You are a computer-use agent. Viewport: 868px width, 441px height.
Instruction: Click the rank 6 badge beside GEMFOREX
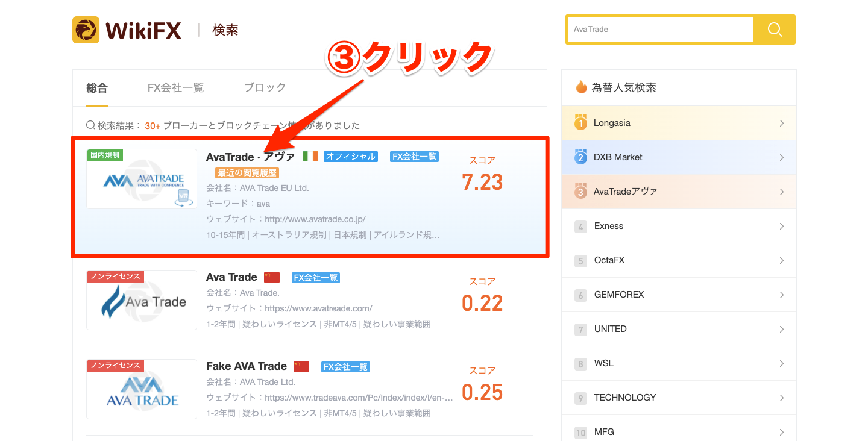[580, 295]
